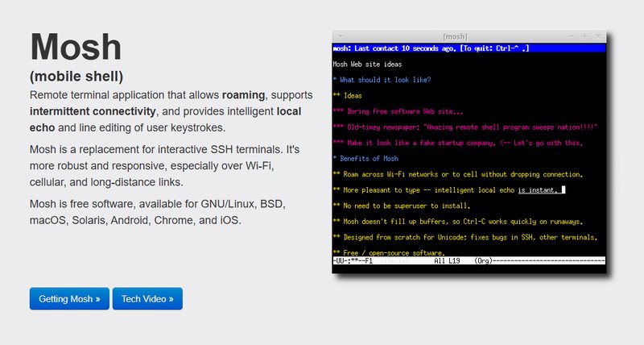Click the '* Benefits of Mosh' outline heading

(x=365, y=158)
